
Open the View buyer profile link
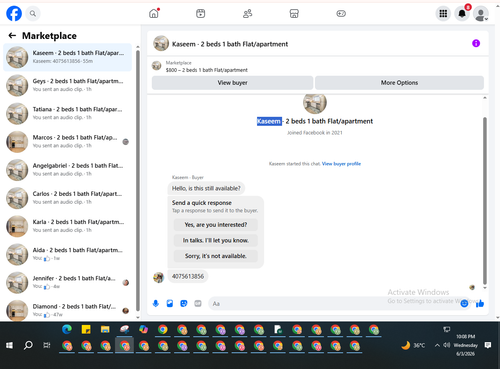pos(341,164)
